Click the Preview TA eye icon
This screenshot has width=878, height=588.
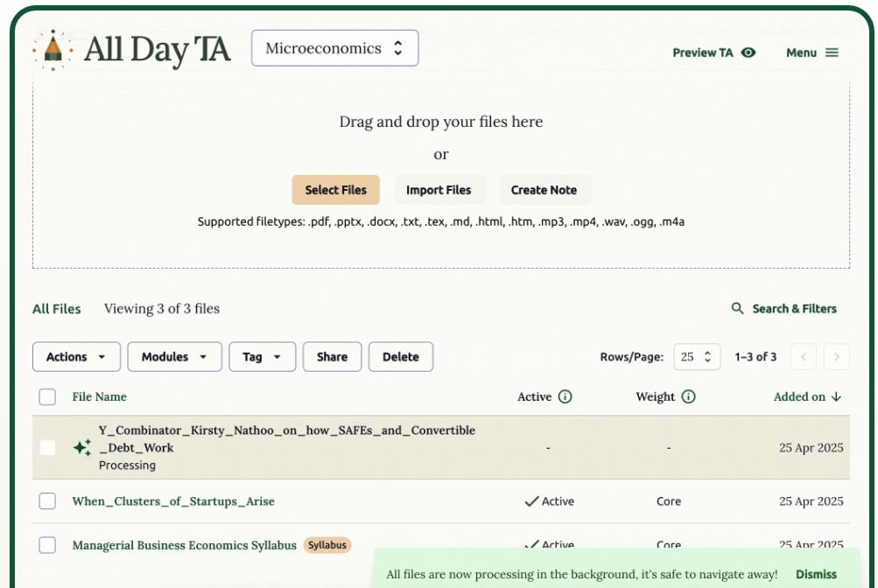coord(748,52)
